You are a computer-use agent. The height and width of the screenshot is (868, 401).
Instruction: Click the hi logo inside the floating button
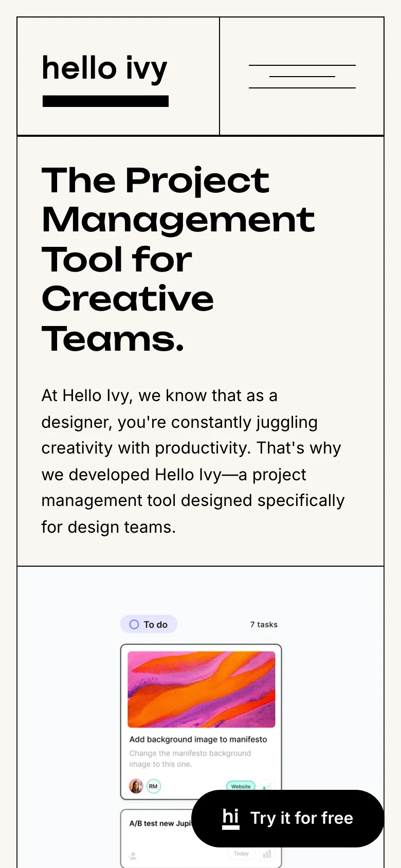(x=231, y=818)
